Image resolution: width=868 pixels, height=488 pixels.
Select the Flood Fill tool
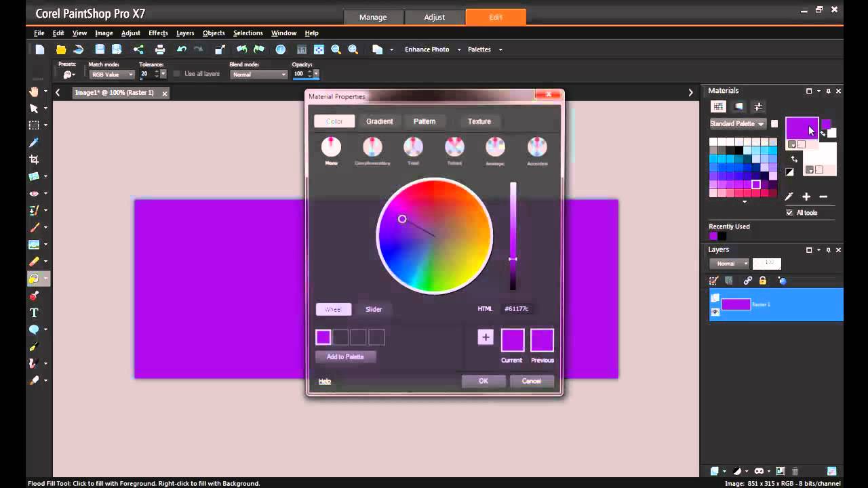coord(34,279)
